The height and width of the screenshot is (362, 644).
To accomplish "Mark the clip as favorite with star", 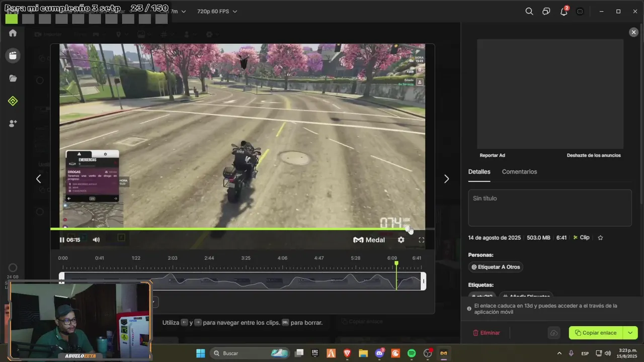I will tap(600, 238).
